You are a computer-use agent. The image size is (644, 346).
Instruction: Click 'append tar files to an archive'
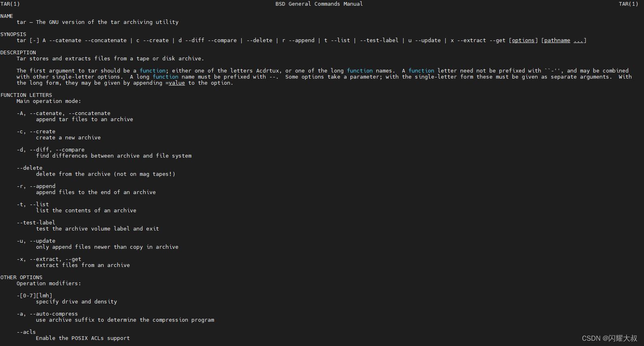(85, 120)
